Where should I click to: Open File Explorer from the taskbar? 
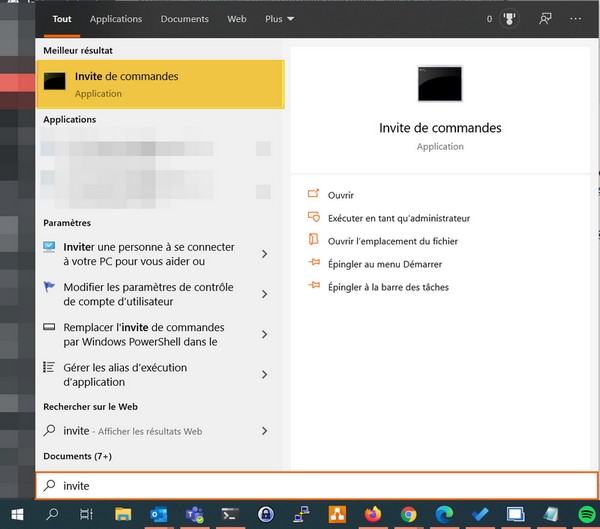(x=122, y=514)
